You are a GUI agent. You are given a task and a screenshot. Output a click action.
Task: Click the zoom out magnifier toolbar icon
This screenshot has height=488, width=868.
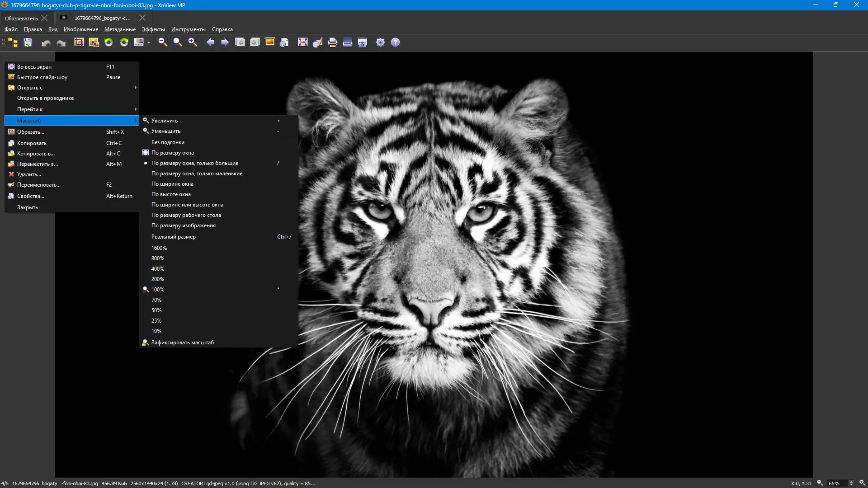click(x=163, y=42)
